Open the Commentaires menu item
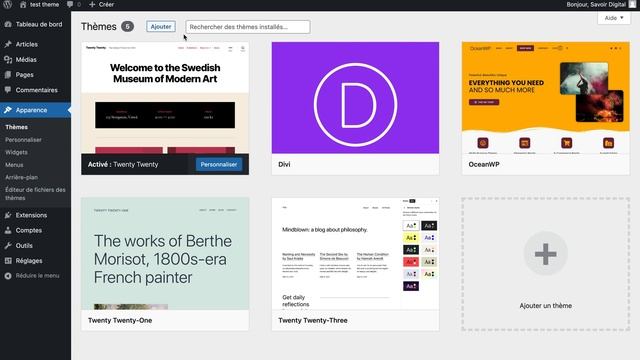Viewport: 640px width, 360px height. 36,90
